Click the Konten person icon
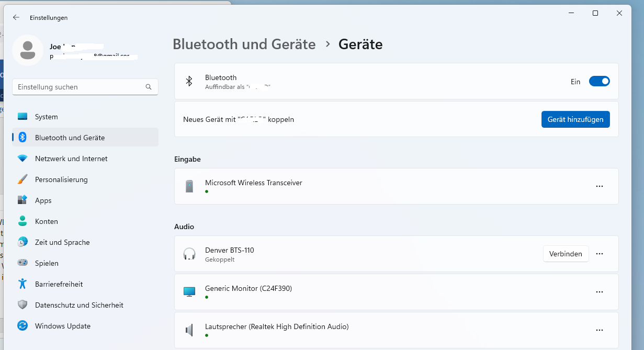 [22, 221]
